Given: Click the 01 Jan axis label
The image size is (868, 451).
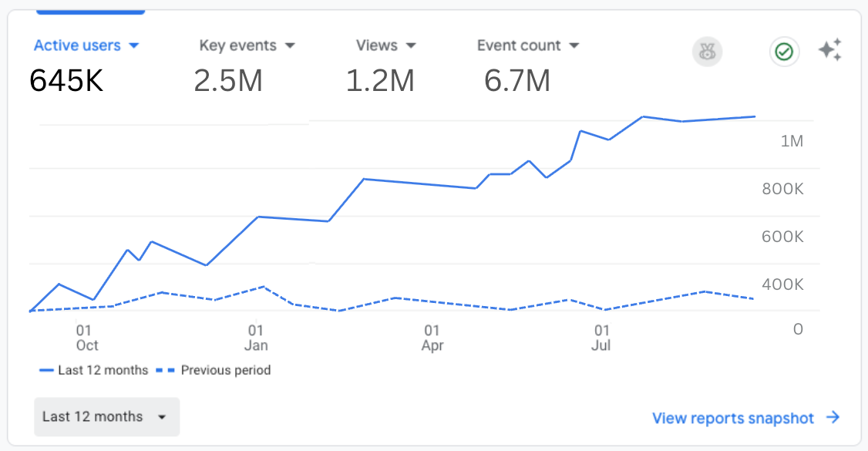Looking at the screenshot, I should 256,338.
